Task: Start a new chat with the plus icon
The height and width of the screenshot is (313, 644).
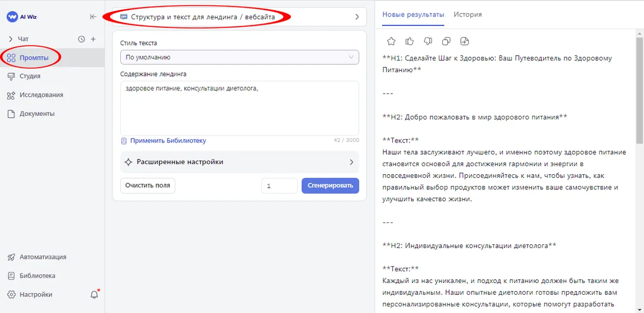Action: 94,39
